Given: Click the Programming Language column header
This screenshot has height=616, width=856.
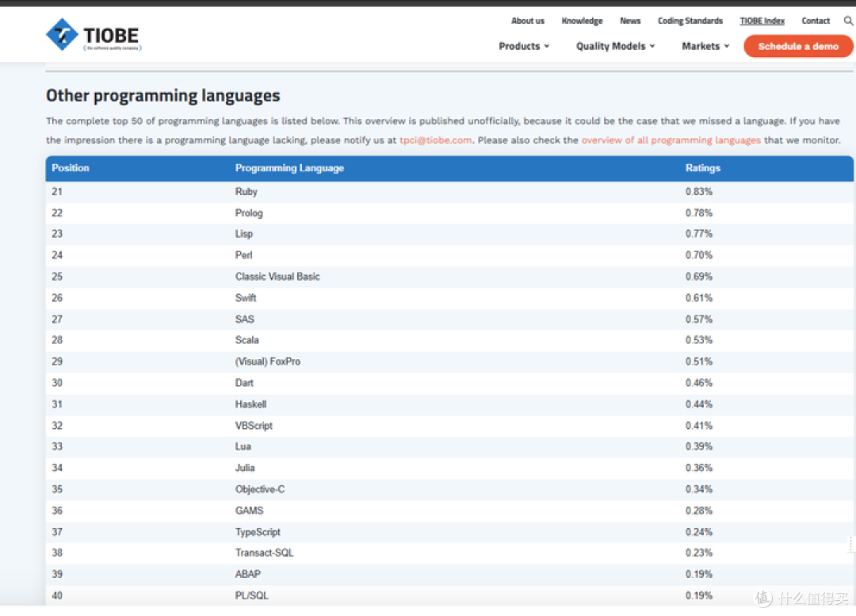Looking at the screenshot, I should pos(289,168).
